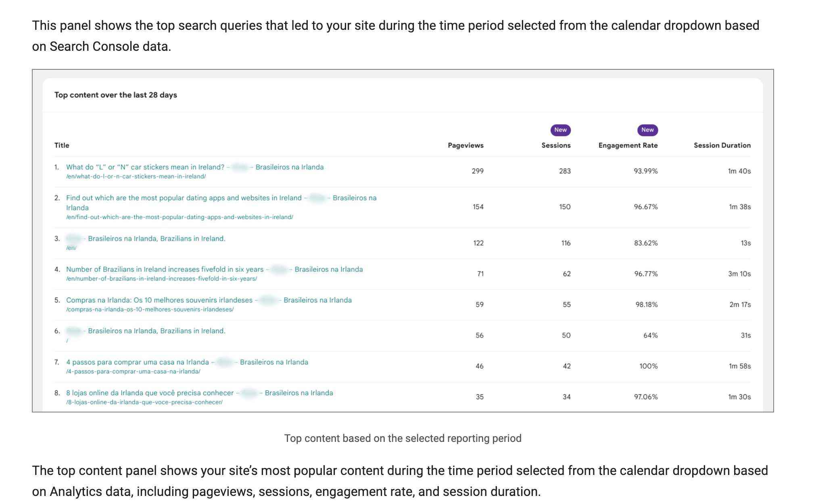Click the engagement rate 83.62%
This screenshot has height=504, width=814.
pos(646,243)
